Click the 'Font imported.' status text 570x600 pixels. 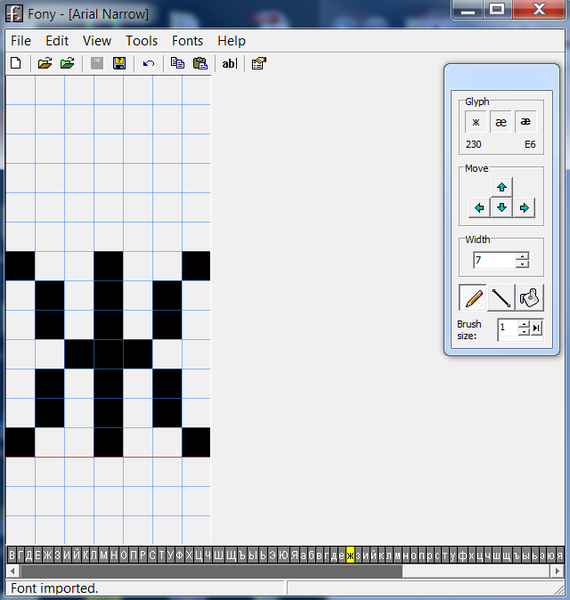[x=54, y=588]
